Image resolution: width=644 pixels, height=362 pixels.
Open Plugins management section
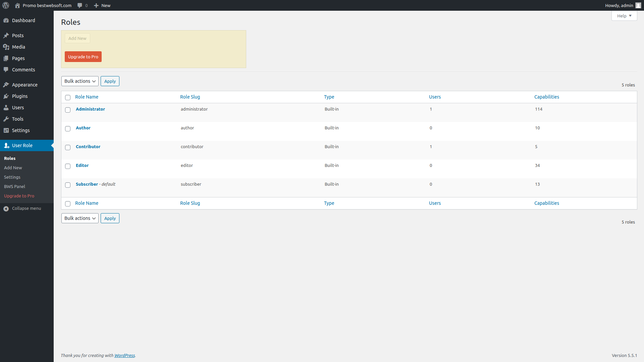coord(19,96)
